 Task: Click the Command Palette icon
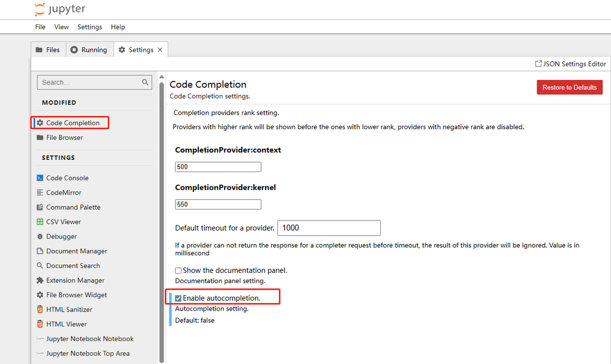40,207
